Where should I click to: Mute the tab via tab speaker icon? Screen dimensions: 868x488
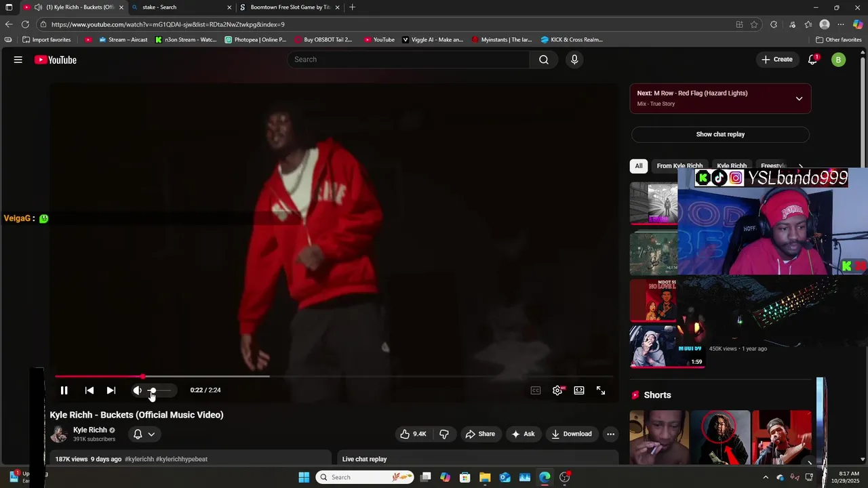(x=38, y=7)
